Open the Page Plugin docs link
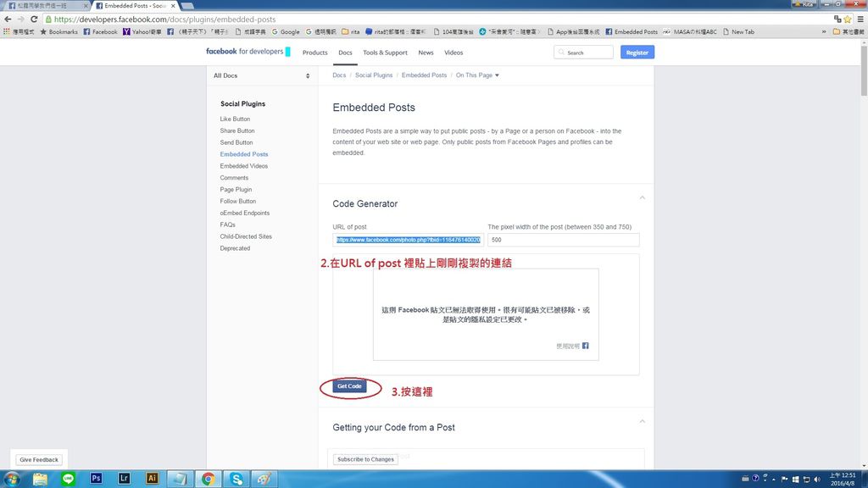This screenshot has height=488, width=868. point(236,189)
